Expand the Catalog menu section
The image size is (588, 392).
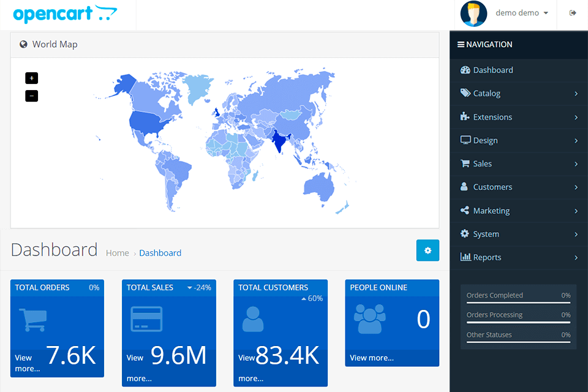pos(518,94)
